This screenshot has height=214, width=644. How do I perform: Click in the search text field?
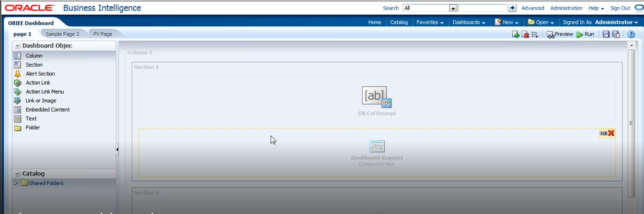(x=483, y=8)
